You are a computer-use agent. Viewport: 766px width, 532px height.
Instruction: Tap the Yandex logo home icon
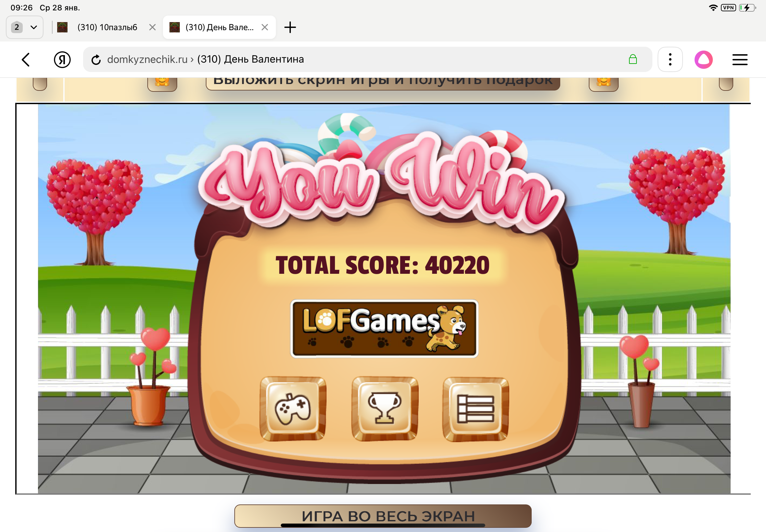click(x=62, y=60)
